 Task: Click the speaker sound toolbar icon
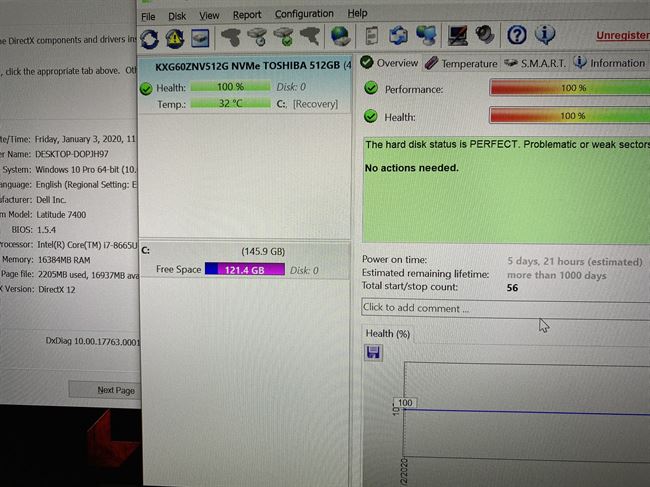pyautogui.click(x=485, y=35)
